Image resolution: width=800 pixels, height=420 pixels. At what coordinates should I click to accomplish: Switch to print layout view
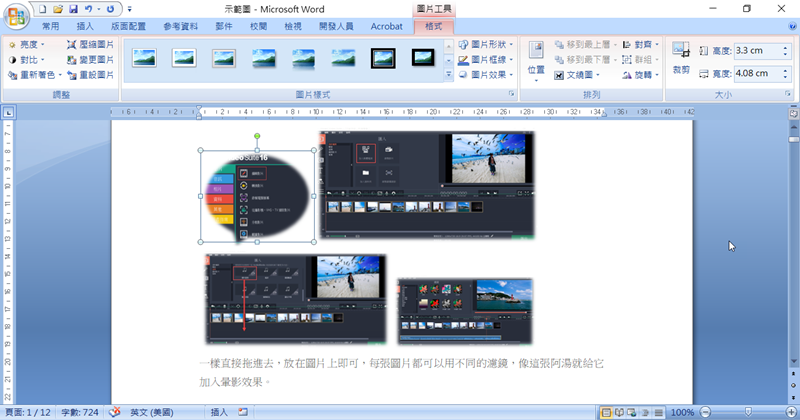(606, 412)
